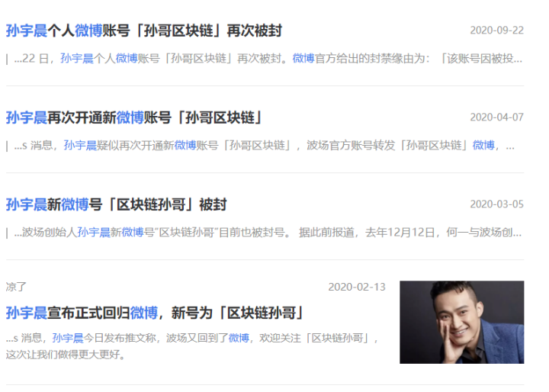Click highlighted 微博 in second headline
The width and height of the screenshot is (549, 392).
(130, 117)
